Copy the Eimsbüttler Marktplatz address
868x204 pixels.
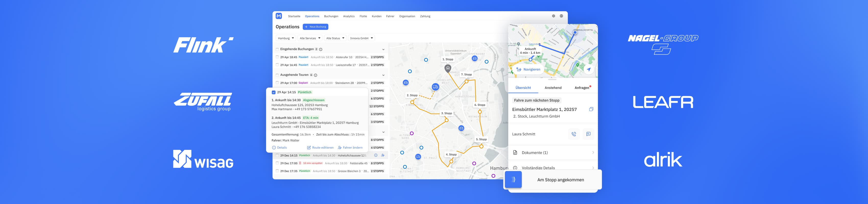591,109
